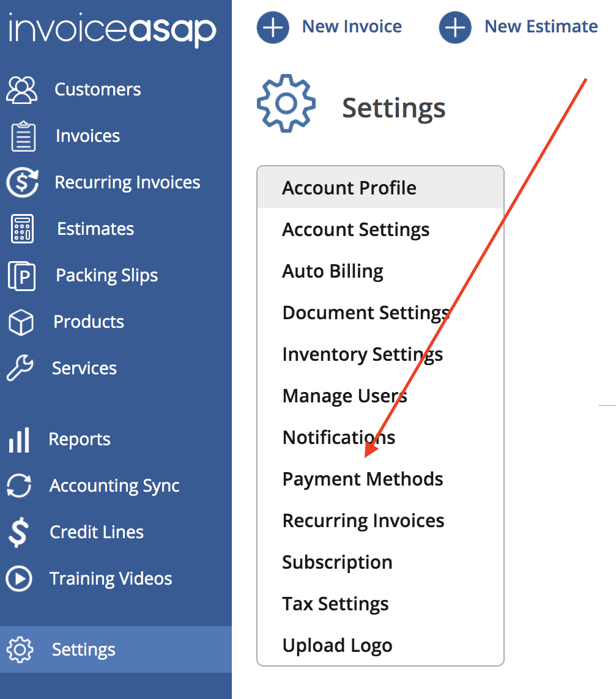The image size is (616, 699).
Task: Click the Products box icon
Action: tap(21, 322)
